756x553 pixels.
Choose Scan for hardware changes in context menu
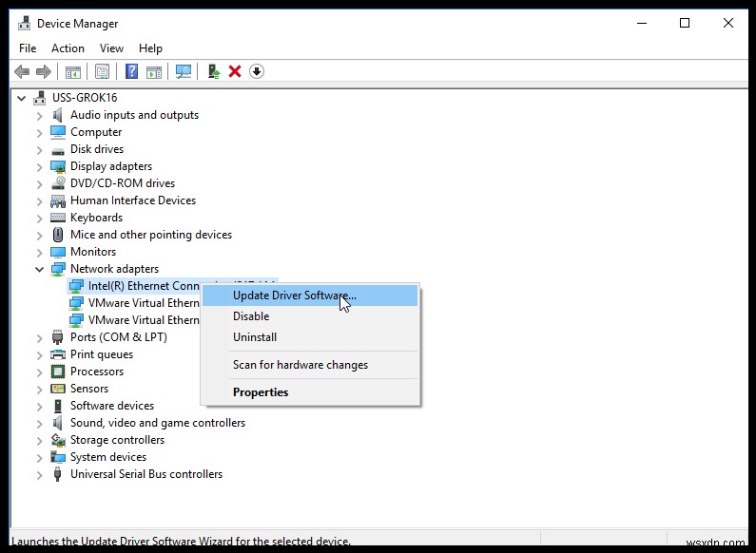coord(310,365)
